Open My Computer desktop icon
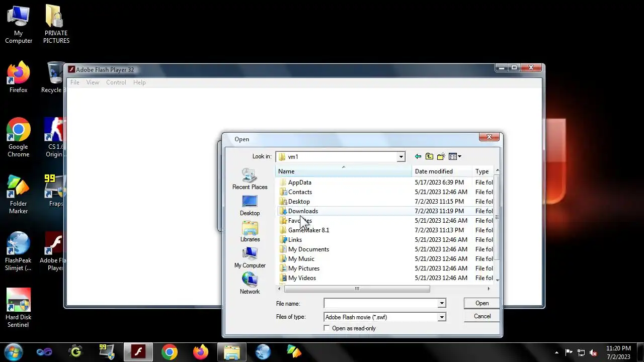The width and height of the screenshot is (644, 362). click(19, 25)
